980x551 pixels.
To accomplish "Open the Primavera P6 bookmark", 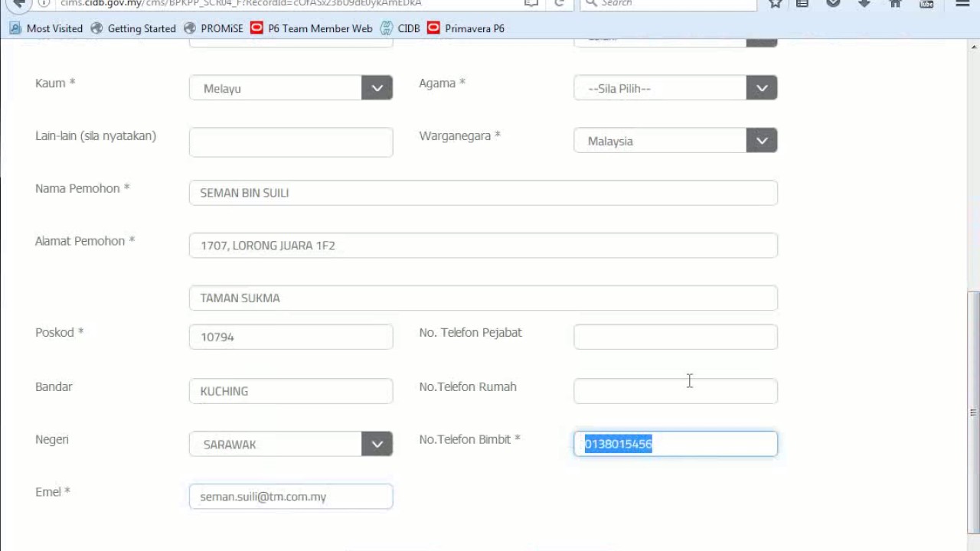I will tap(466, 28).
